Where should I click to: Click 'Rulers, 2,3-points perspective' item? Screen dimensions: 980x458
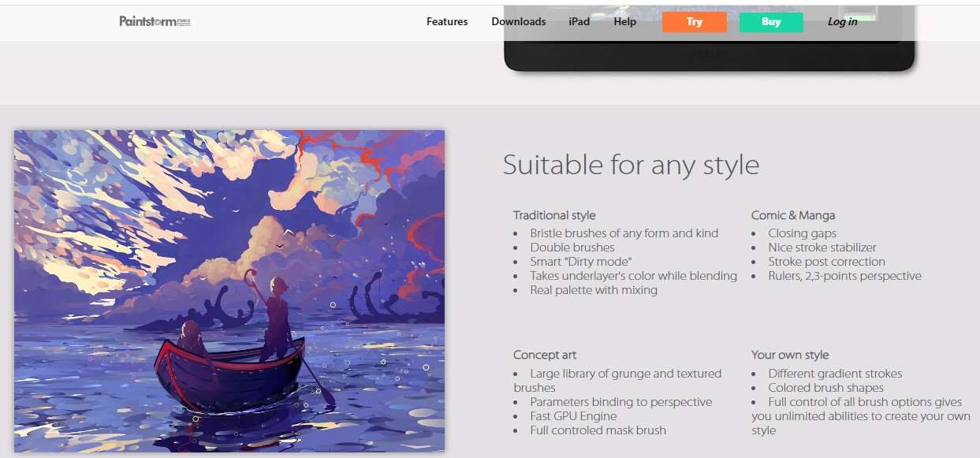(x=845, y=276)
